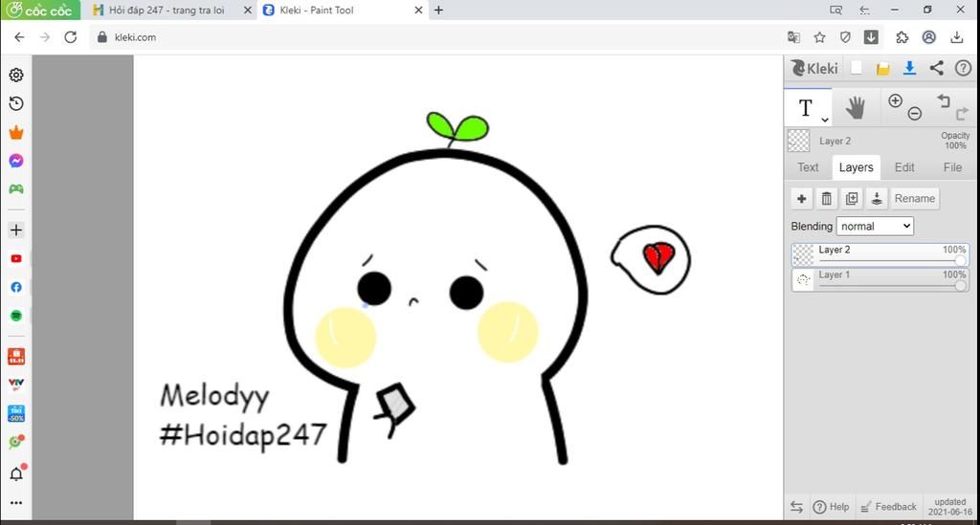Click the kleki.com address bar

tap(437, 37)
